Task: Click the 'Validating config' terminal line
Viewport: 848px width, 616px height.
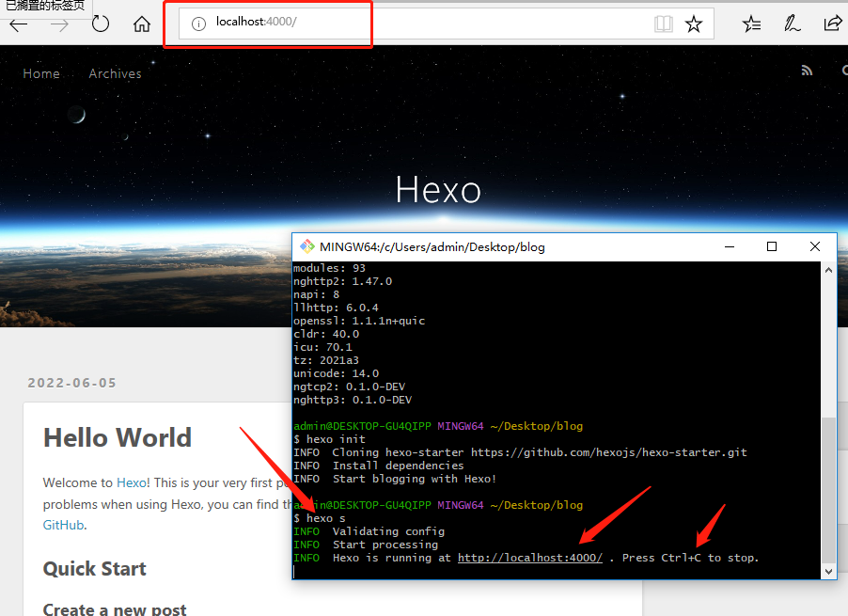Action: point(369,531)
